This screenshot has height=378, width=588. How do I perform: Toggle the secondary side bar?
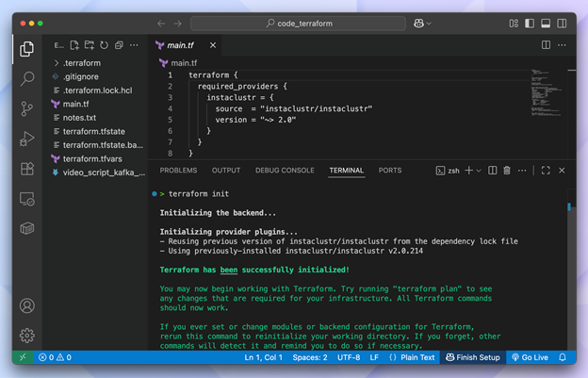pyautogui.click(x=562, y=24)
